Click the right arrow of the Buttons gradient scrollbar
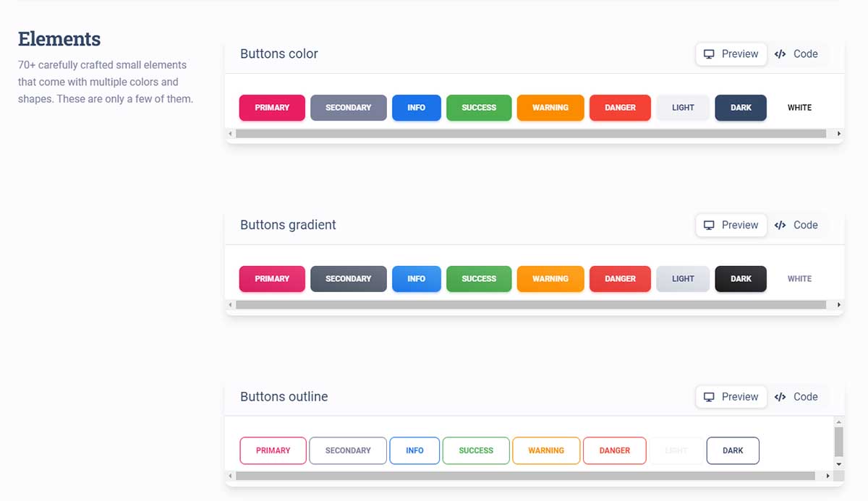 click(x=838, y=305)
